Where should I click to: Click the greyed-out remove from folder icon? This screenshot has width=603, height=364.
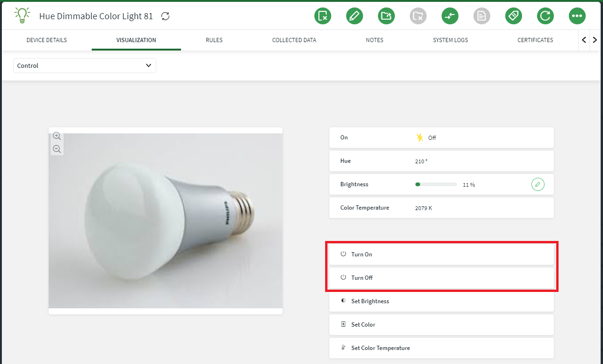tap(418, 16)
